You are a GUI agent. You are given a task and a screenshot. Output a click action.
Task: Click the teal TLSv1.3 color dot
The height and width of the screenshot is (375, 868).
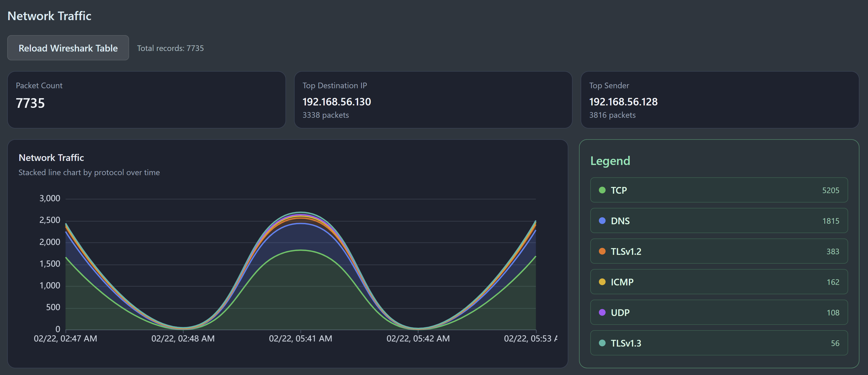click(602, 343)
